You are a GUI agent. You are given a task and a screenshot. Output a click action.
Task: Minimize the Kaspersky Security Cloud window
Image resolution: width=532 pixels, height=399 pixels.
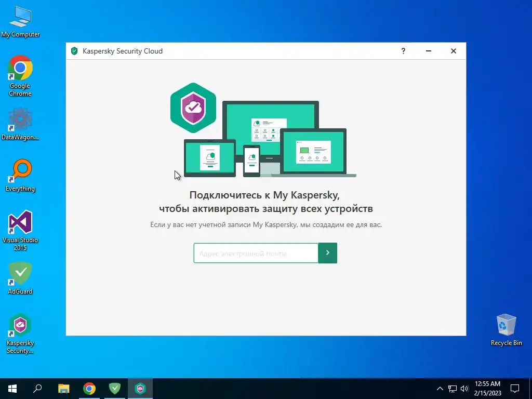point(429,51)
